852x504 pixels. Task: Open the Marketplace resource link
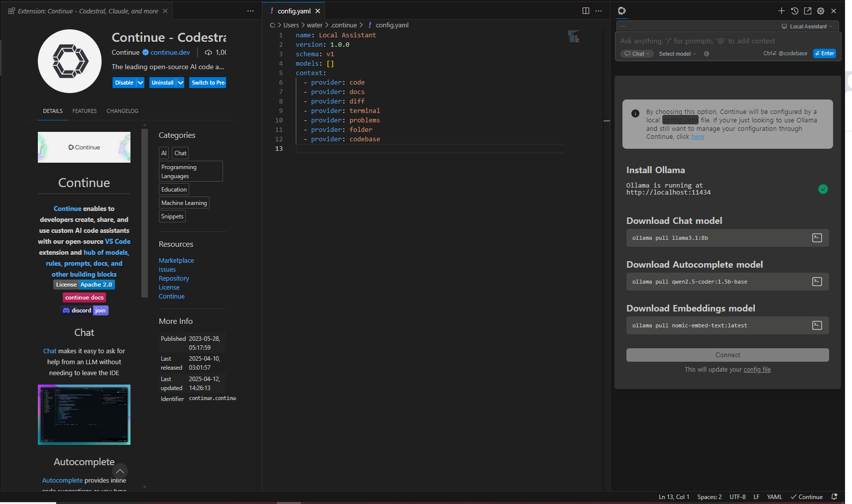click(176, 261)
